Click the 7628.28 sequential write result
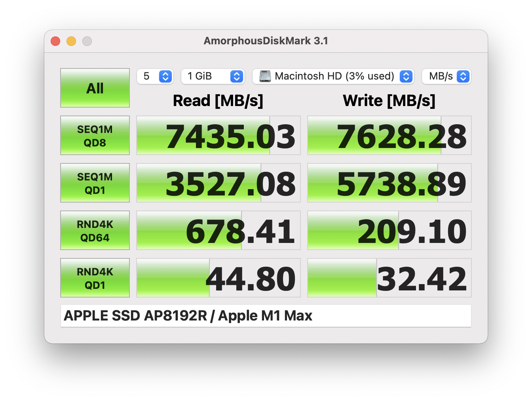The image size is (532, 402). click(389, 135)
